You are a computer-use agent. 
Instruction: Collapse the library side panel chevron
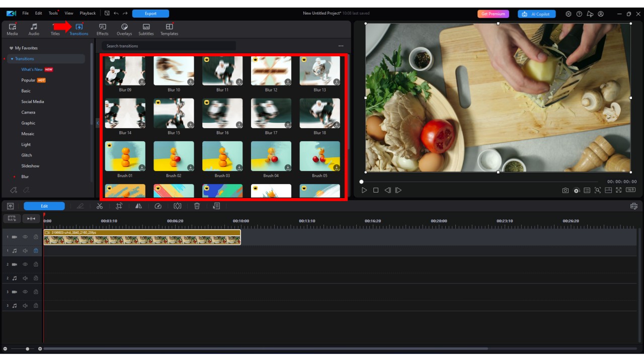click(x=97, y=123)
